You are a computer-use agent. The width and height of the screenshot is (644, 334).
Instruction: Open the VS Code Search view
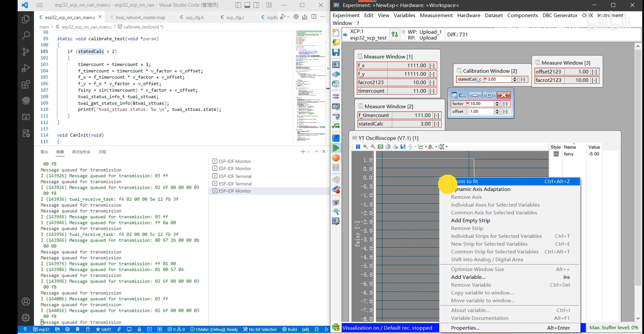click(26, 35)
